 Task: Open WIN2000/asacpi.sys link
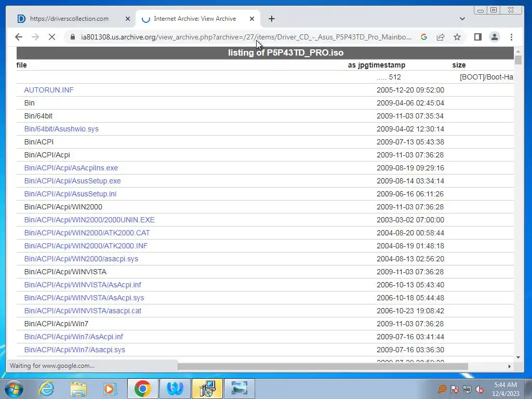point(81,259)
